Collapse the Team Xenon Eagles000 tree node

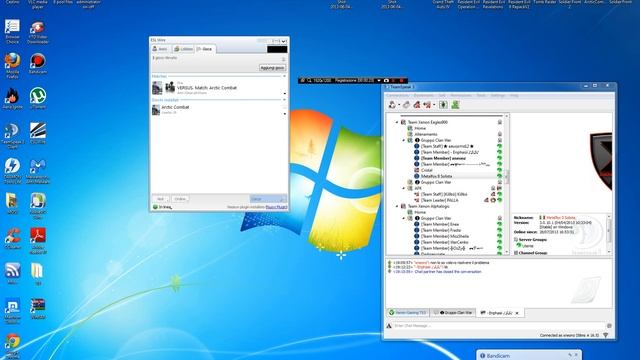pos(397,122)
